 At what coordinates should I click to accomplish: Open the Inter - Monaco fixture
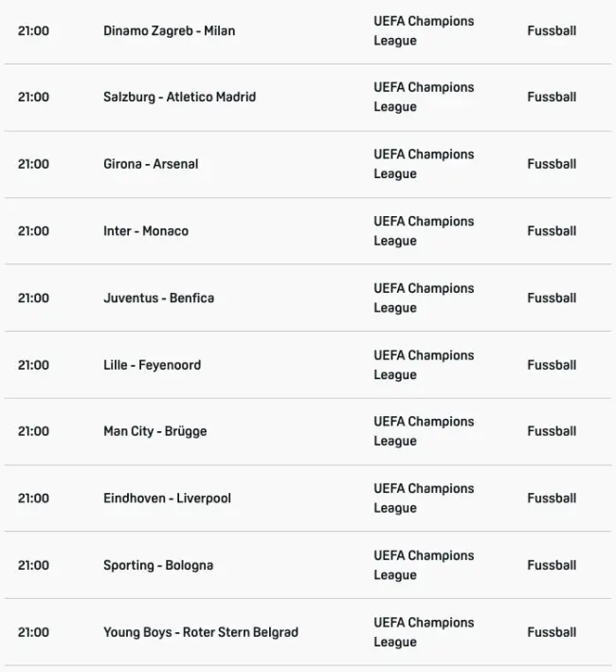[146, 231]
